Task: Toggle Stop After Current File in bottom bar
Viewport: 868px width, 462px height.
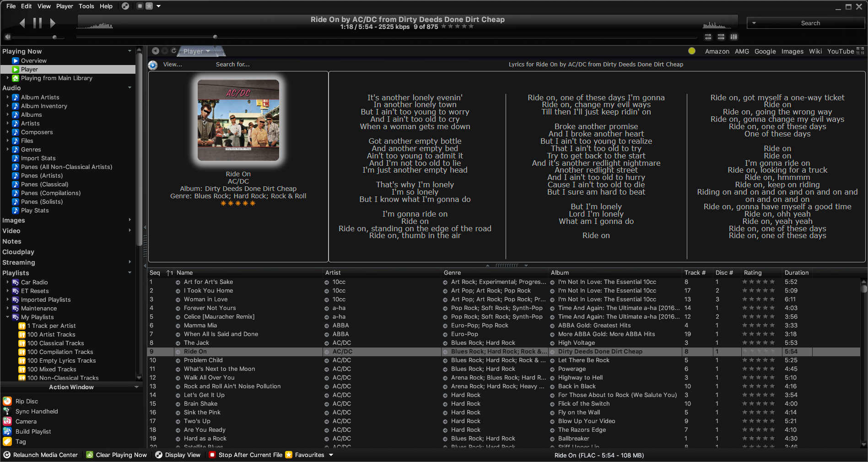Action: tap(246, 455)
